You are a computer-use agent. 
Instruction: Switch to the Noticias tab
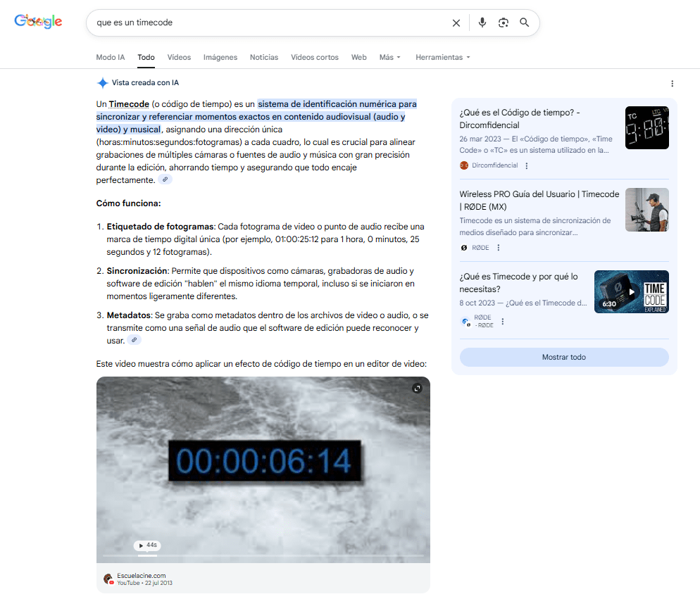(263, 57)
